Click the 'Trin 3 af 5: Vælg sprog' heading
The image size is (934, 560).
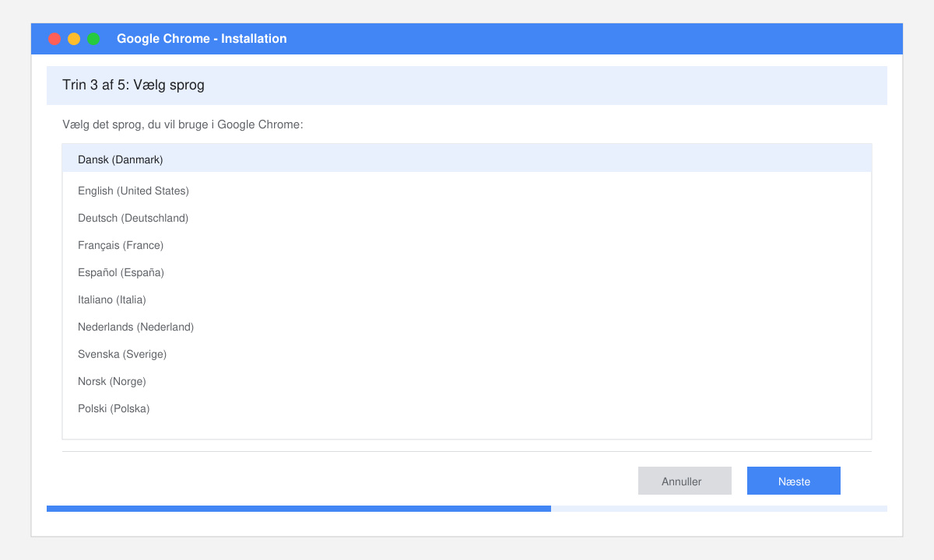(x=133, y=86)
